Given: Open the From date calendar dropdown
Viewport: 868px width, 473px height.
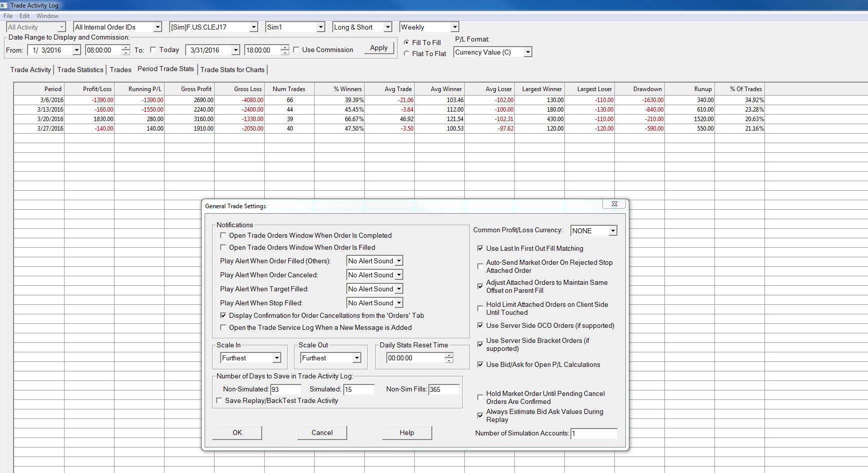Looking at the screenshot, I should point(77,50).
